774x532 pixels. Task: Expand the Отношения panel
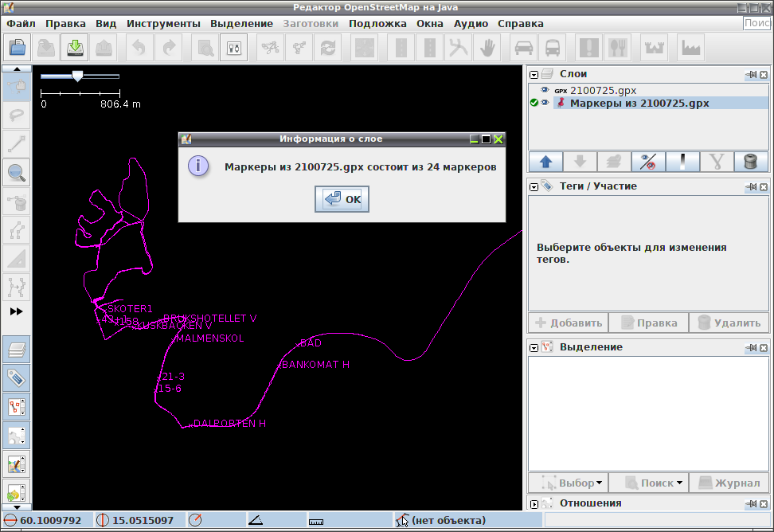pos(534,504)
